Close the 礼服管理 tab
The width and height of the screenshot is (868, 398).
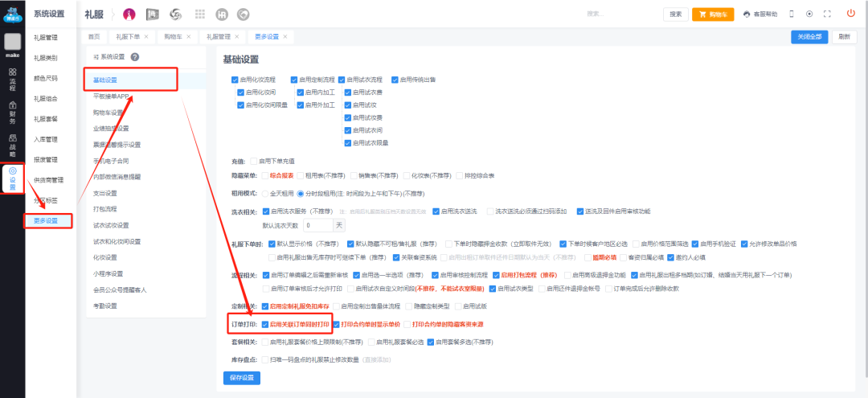click(x=236, y=36)
